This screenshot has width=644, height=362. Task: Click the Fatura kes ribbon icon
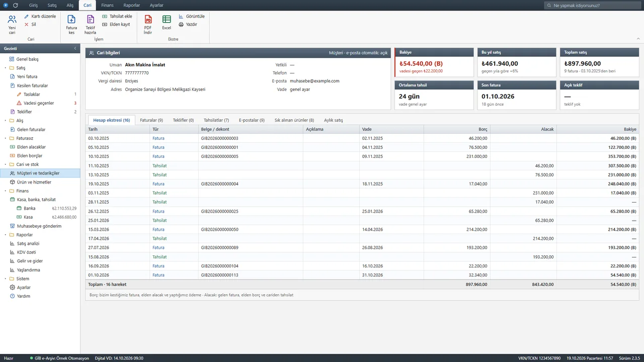pyautogui.click(x=71, y=25)
